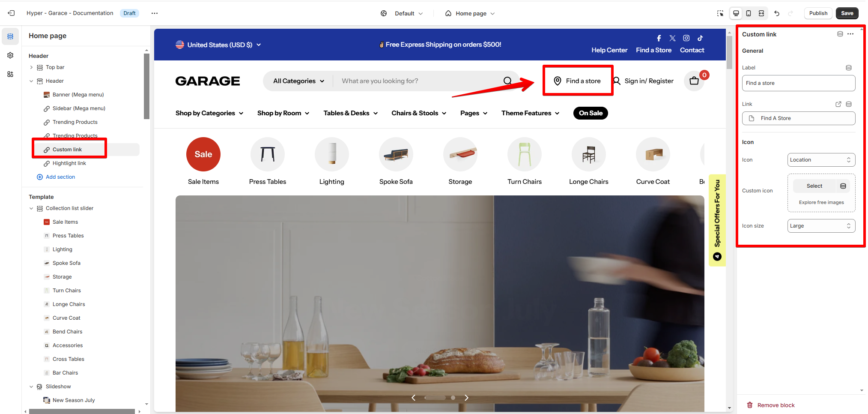
Task: Open Theme settings gear icon
Action: (10, 55)
